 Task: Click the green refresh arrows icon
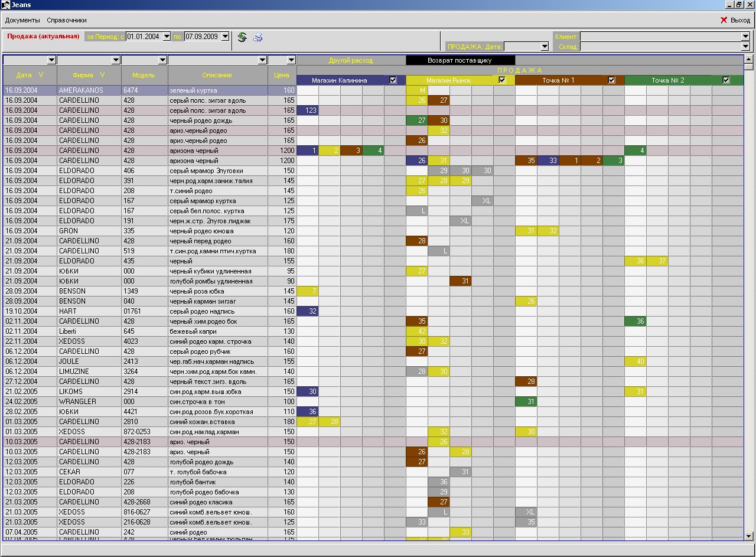(242, 37)
